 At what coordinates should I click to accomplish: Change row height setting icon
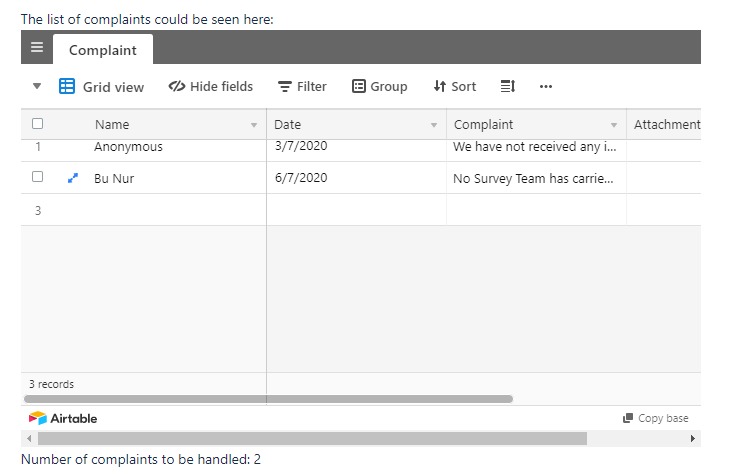(507, 86)
